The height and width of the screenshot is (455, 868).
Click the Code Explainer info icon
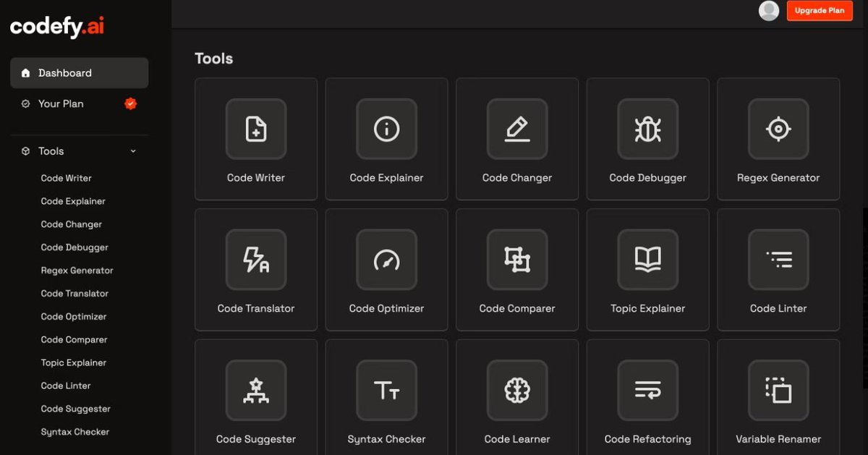386,129
